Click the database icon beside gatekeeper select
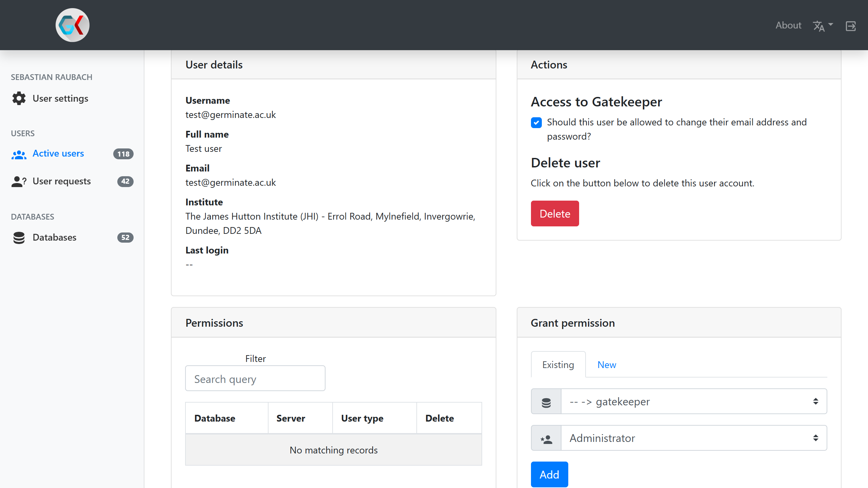Viewport: 868px width, 488px height. [x=546, y=402]
